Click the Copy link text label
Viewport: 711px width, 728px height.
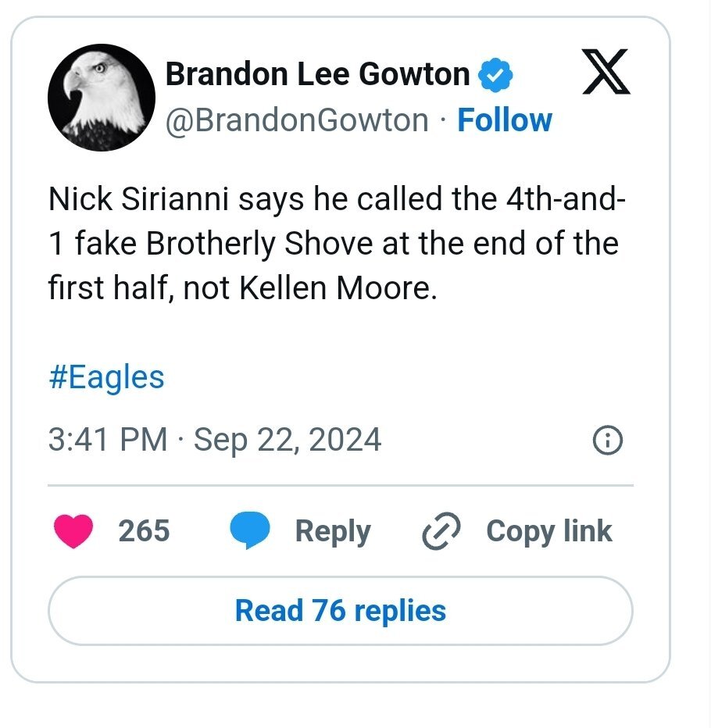[x=548, y=531]
